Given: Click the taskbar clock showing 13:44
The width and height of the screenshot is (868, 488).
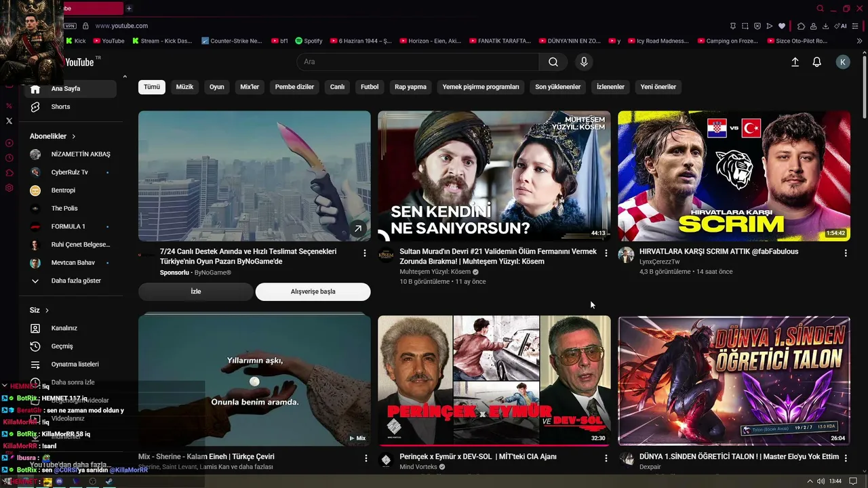Looking at the screenshot, I should [x=835, y=481].
